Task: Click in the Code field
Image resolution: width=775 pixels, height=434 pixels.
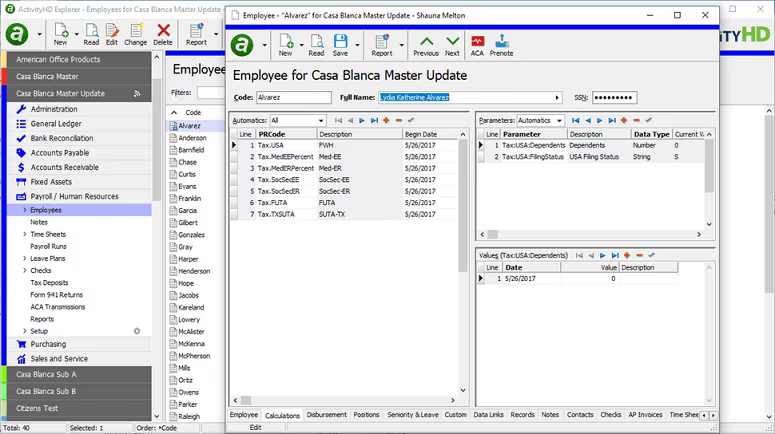Action: pos(294,98)
